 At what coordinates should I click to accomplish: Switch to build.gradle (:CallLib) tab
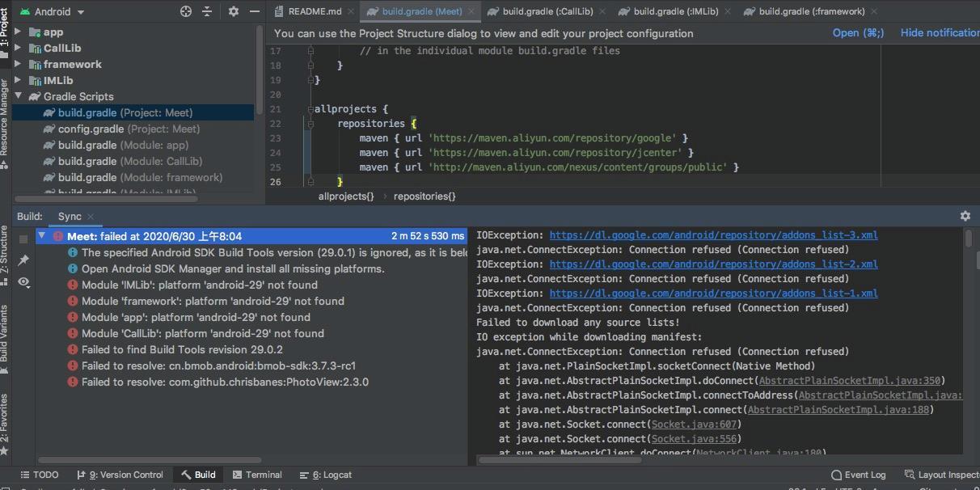coord(546,11)
